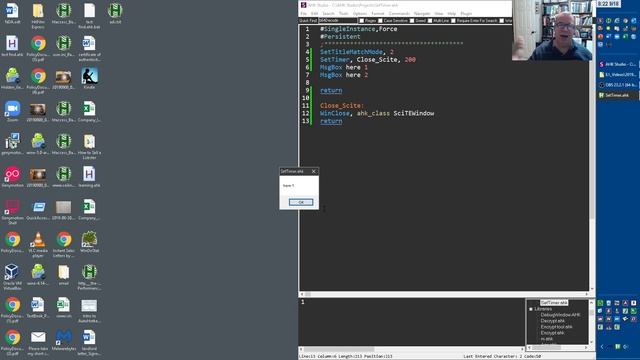640x360 pixels.
Task: Open the Kindle desktop shortcut
Action: 89,78
